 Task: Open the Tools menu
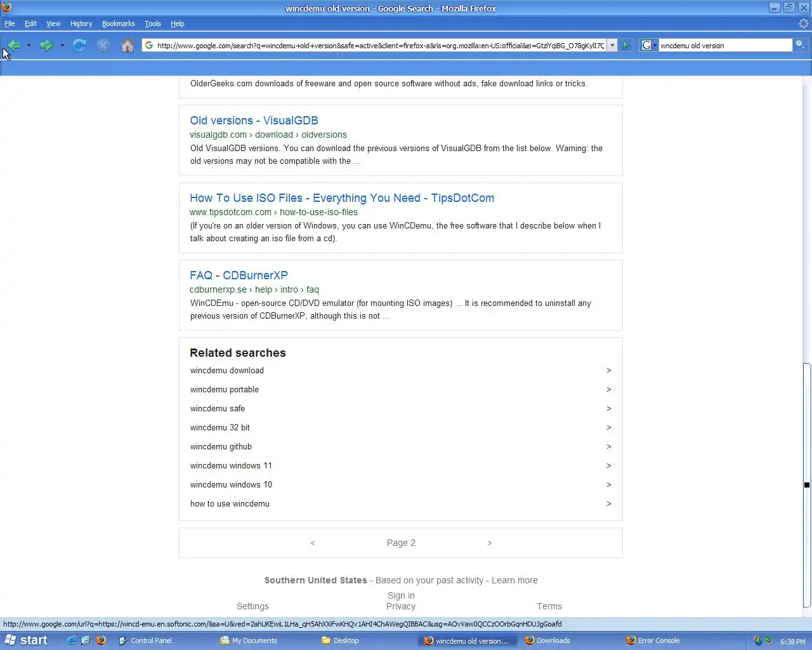point(153,23)
